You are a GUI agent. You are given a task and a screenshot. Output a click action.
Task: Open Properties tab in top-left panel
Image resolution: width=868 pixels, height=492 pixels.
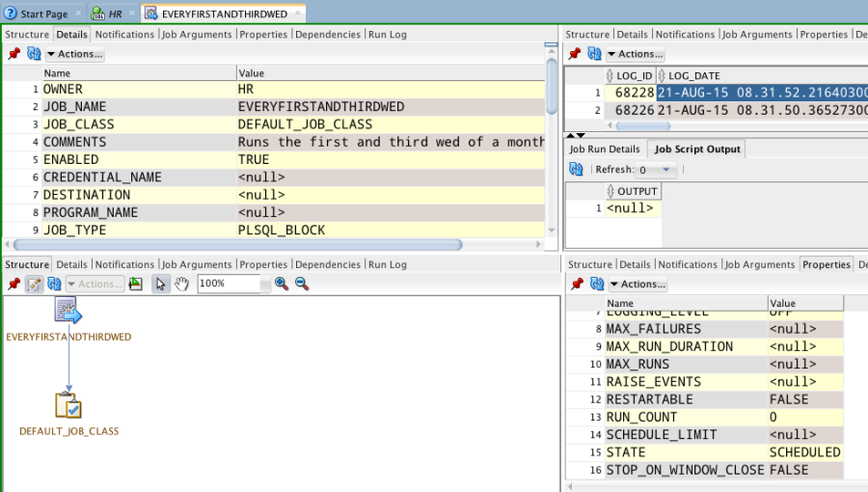[263, 35]
